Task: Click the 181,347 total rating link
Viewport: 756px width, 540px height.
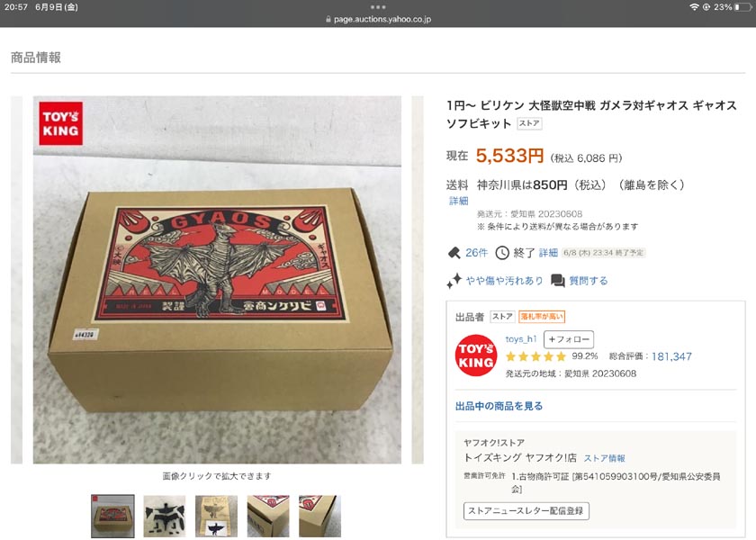Action: click(x=671, y=356)
